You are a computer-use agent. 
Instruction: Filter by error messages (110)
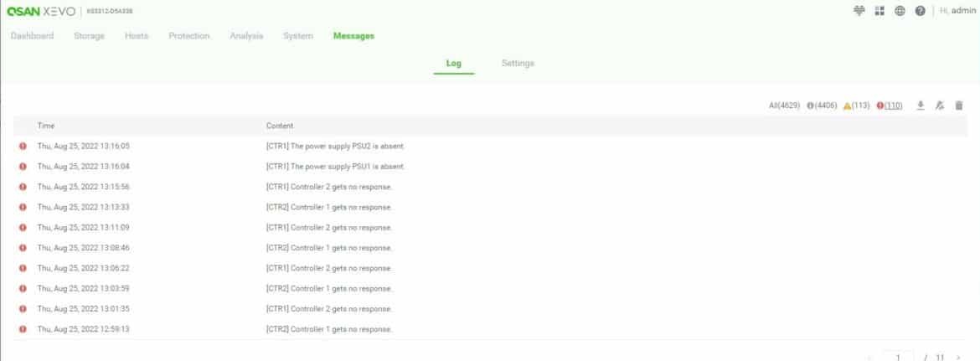[890, 106]
